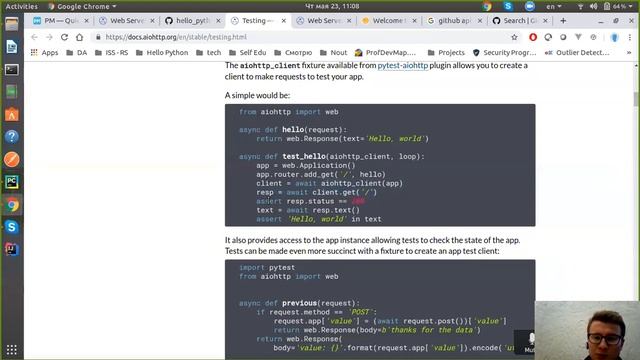Close the Testing tab
The height and width of the screenshot is (360, 640).
(284, 20)
